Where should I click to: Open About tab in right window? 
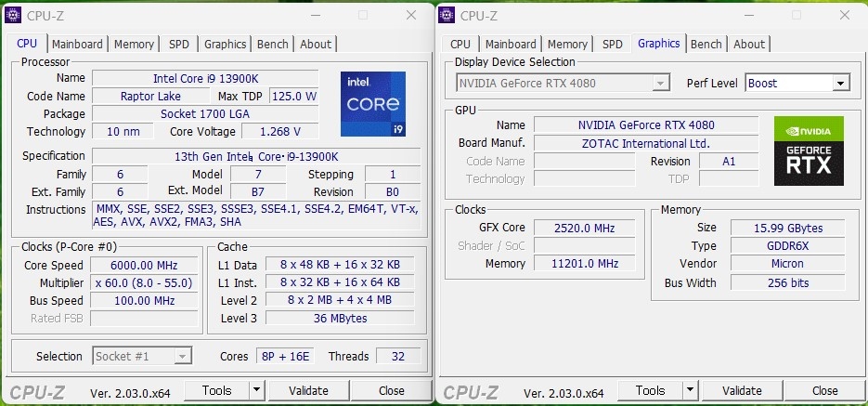pyautogui.click(x=749, y=45)
